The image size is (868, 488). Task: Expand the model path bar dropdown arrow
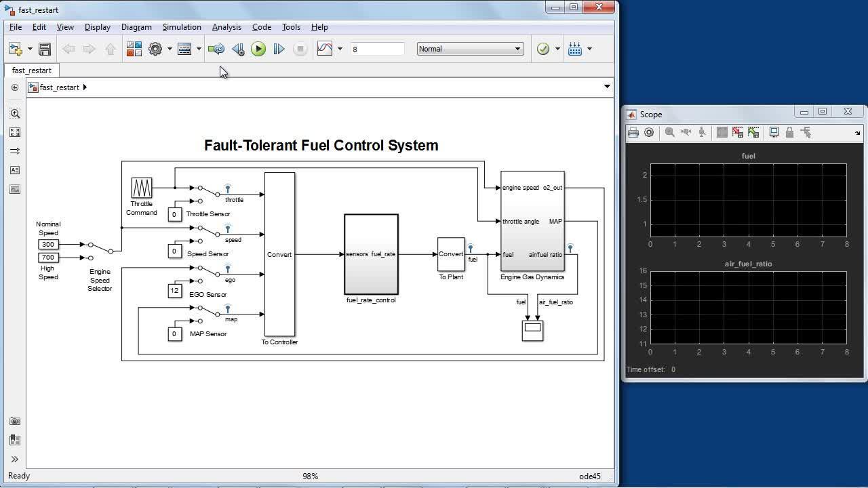[x=607, y=87]
